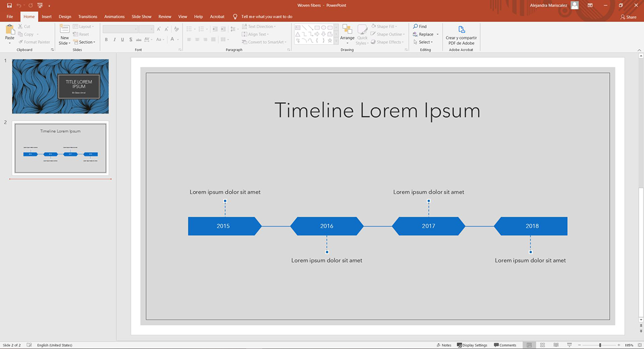Viewport: 644px width, 349px height.
Task: Click the Save icon in quick access toolbar
Action: (9, 5)
